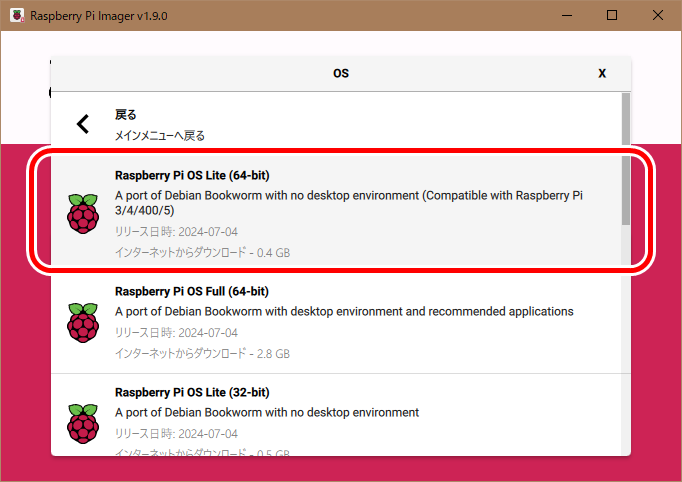
Task: Click the Lite (32-bit) no desktop description
Action: (x=267, y=412)
